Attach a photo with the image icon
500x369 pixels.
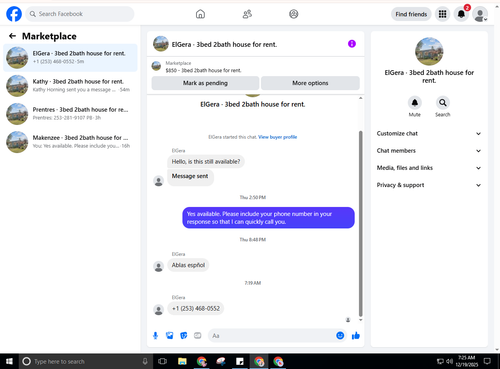170,336
